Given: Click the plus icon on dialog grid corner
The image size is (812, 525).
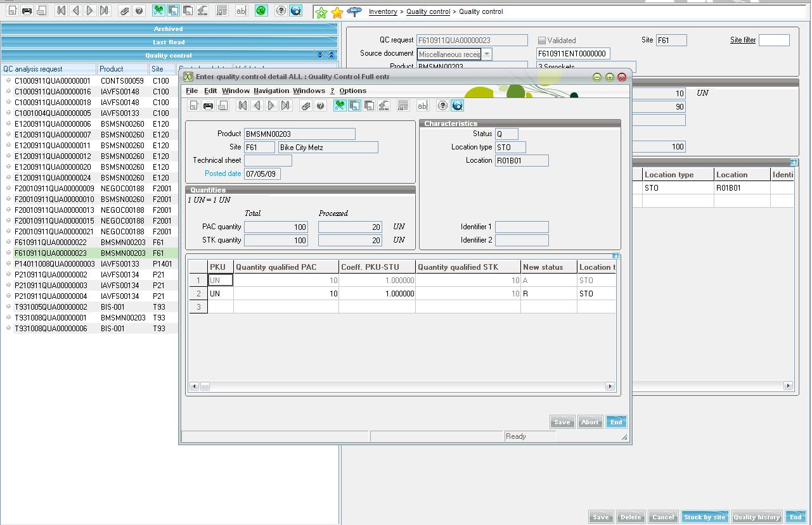Looking at the screenshot, I should click(615, 256).
